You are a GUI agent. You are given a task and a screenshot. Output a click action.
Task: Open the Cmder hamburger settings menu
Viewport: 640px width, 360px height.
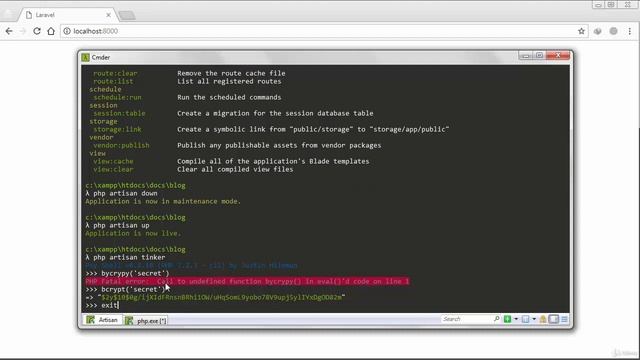tap(564, 319)
